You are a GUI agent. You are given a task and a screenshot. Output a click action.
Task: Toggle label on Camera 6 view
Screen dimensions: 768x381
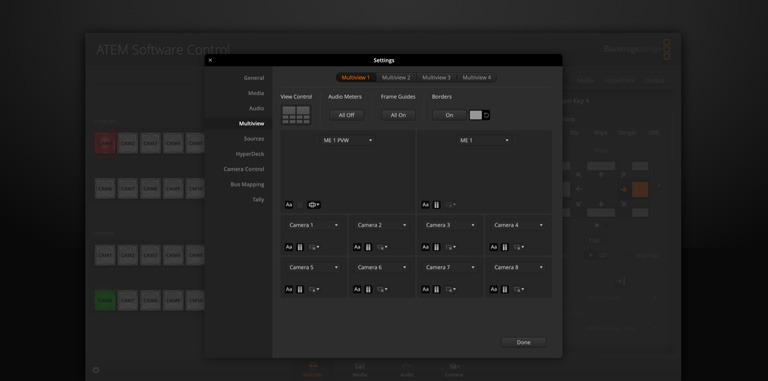coord(357,289)
